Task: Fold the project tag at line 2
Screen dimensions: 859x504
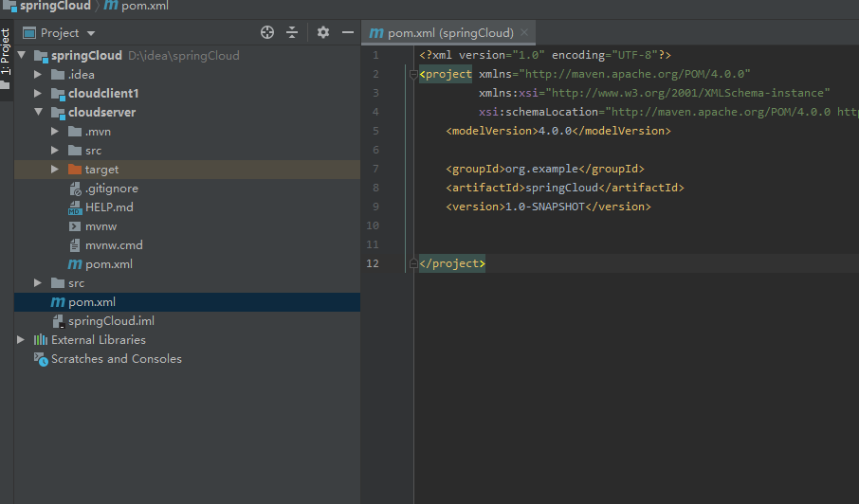Action: pyautogui.click(x=413, y=75)
